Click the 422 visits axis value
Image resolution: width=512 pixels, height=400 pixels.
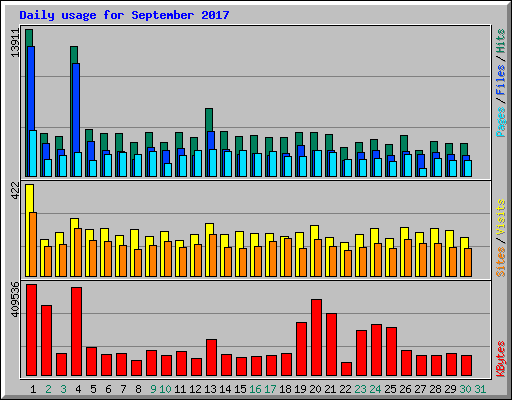click(16, 191)
